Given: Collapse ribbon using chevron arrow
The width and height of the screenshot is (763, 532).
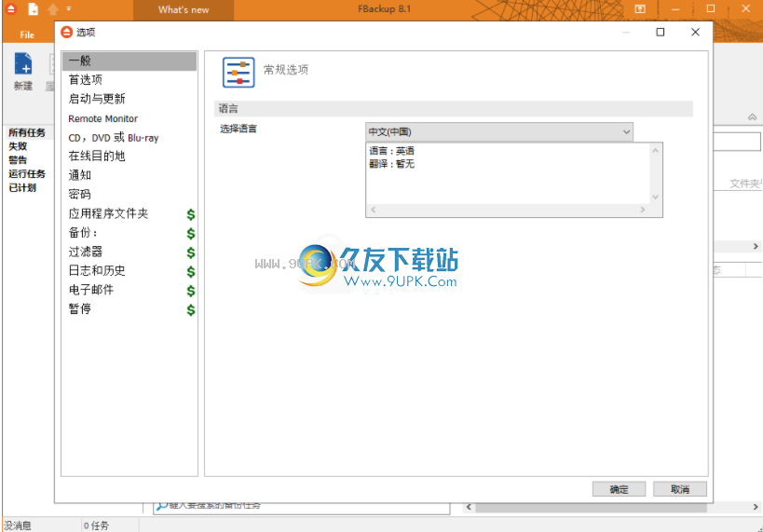Looking at the screenshot, I should (x=753, y=116).
